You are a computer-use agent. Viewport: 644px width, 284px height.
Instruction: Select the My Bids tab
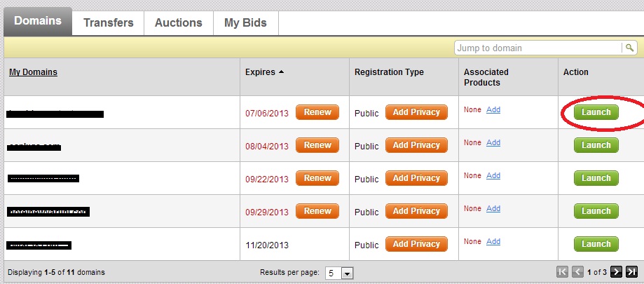coord(245,22)
